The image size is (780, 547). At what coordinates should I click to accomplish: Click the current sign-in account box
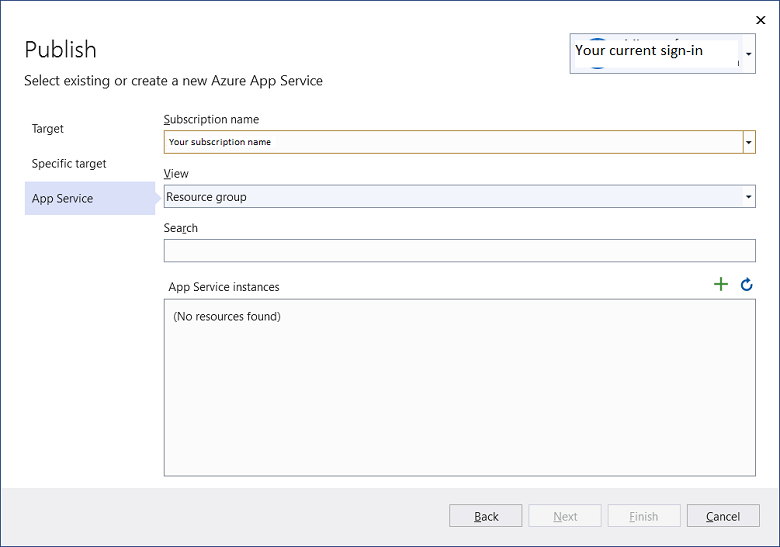(655, 52)
